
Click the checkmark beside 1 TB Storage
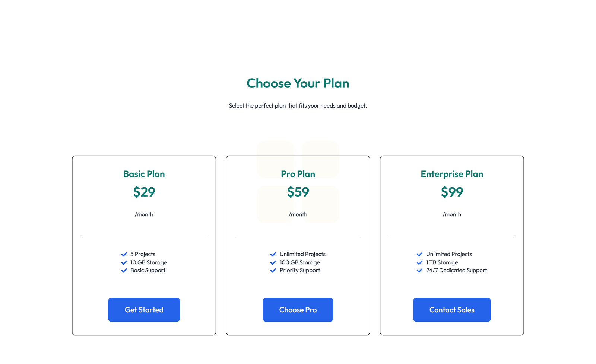pyautogui.click(x=419, y=262)
